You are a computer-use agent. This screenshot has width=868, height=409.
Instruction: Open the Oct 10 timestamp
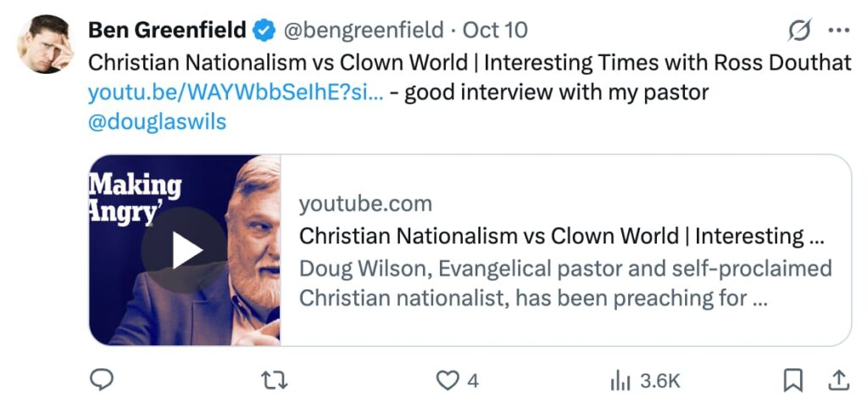coord(495,31)
